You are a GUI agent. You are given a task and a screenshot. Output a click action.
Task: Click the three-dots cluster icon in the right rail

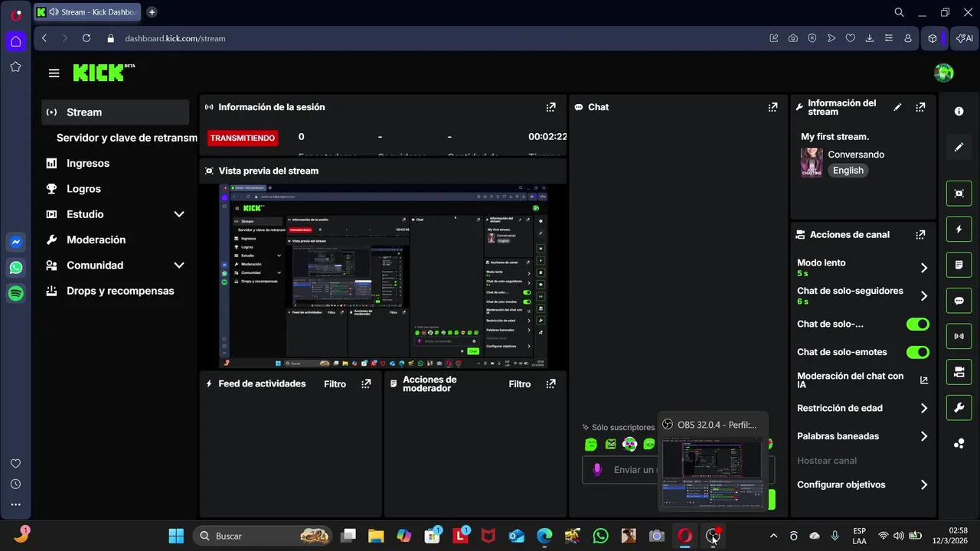[x=959, y=443]
